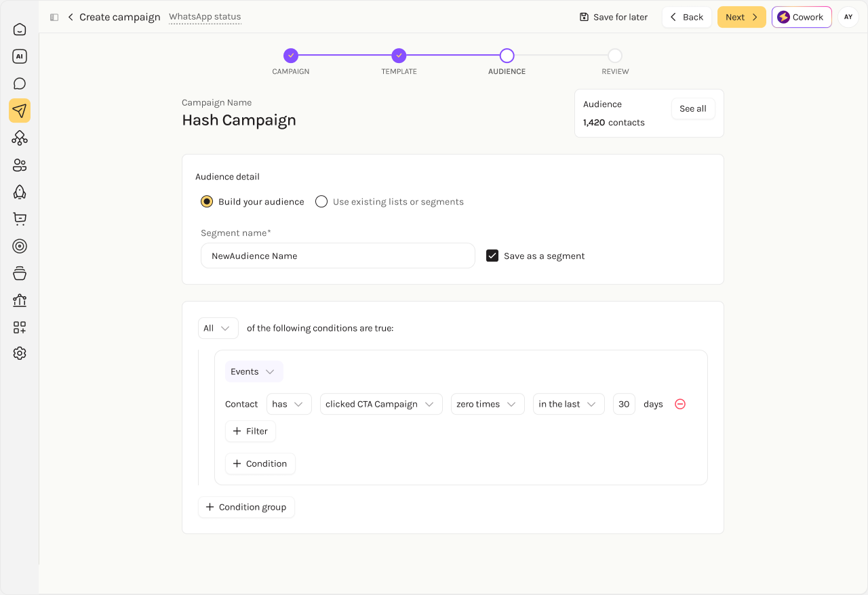This screenshot has width=868, height=595.
Task: Open the clicked CTA Campaign dropdown
Action: tap(381, 404)
